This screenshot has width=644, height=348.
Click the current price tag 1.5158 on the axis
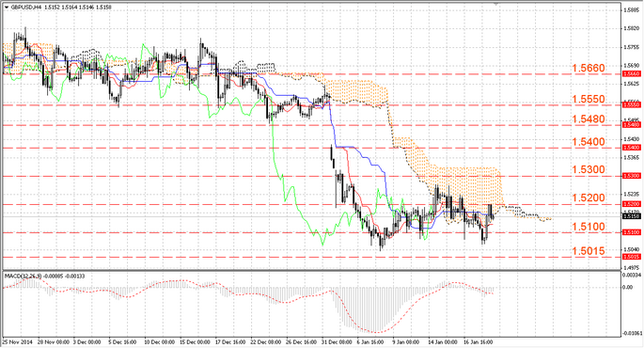(632, 216)
